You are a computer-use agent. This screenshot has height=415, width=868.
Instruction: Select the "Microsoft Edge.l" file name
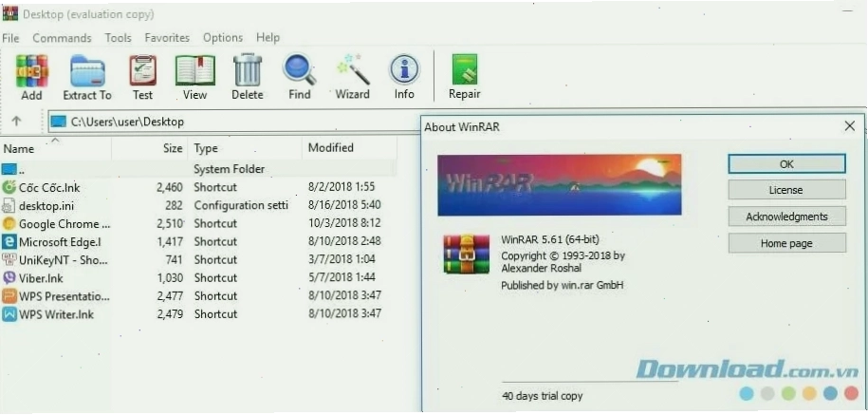pyautogui.click(x=60, y=242)
